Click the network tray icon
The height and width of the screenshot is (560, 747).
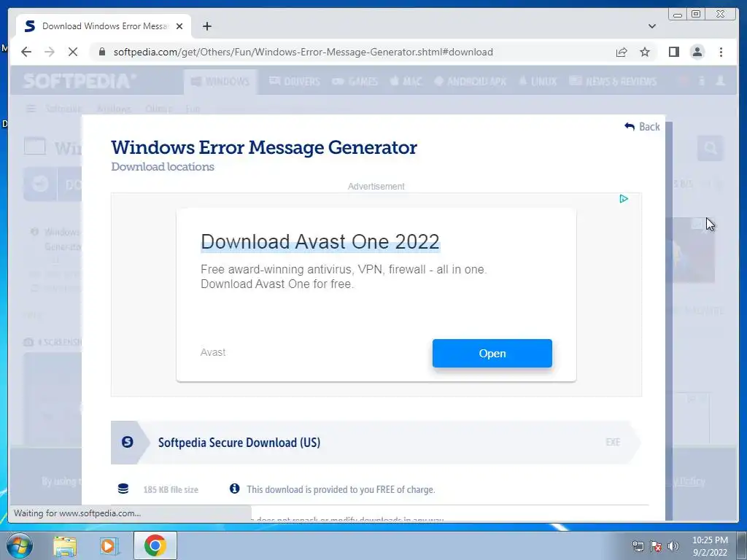click(638, 546)
